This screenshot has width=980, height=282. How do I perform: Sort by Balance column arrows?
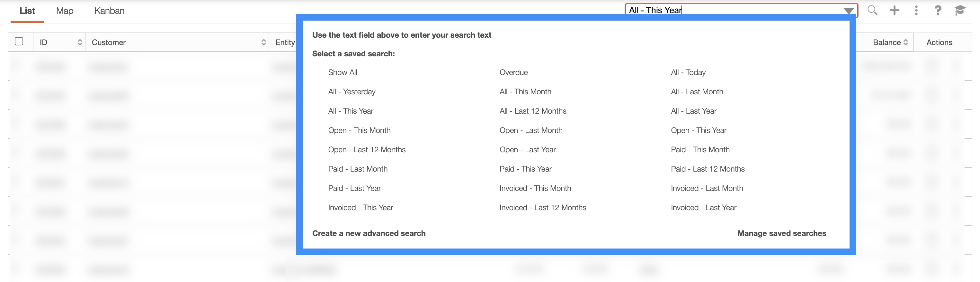click(x=906, y=42)
